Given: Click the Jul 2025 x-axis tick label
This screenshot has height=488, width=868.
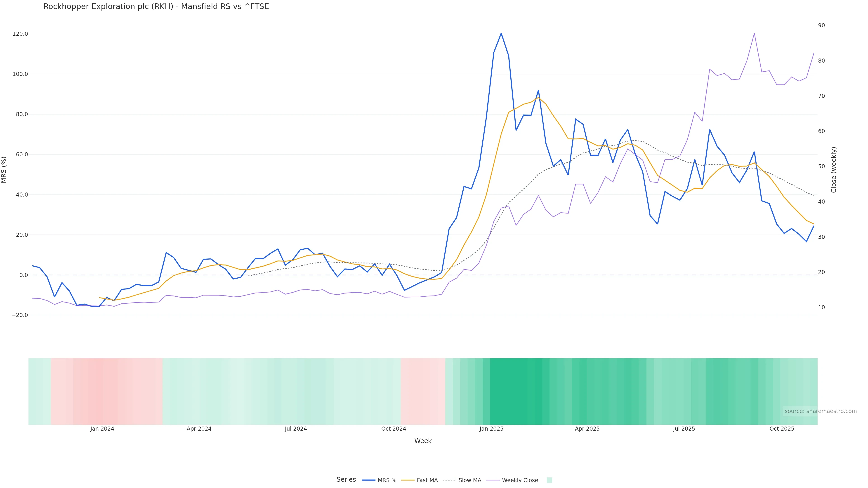Looking at the screenshot, I should [x=684, y=429].
